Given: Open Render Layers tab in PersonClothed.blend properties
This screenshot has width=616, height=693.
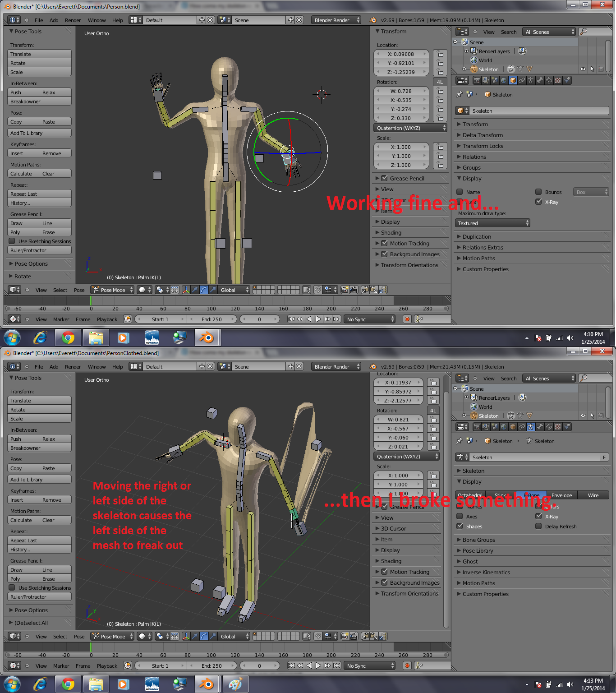Looking at the screenshot, I should click(x=486, y=427).
